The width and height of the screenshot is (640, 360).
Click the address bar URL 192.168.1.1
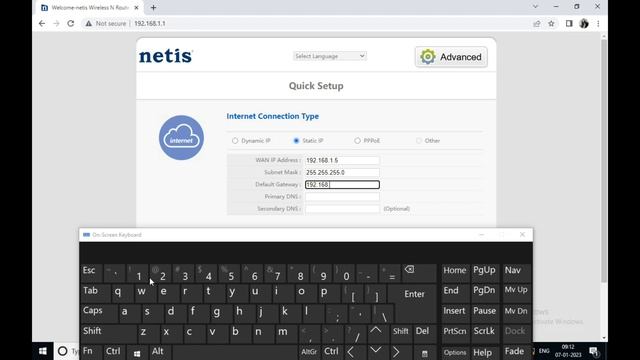[150, 24]
